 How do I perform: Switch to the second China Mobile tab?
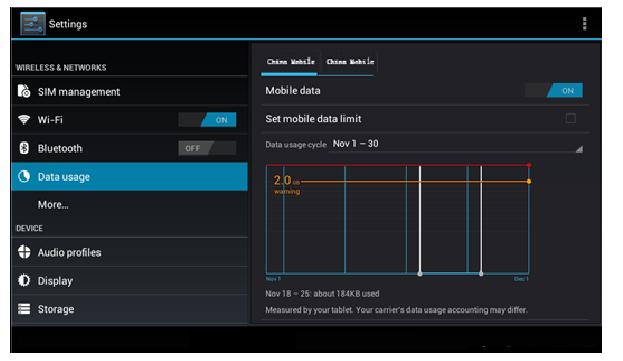pyautogui.click(x=350, y=62)
